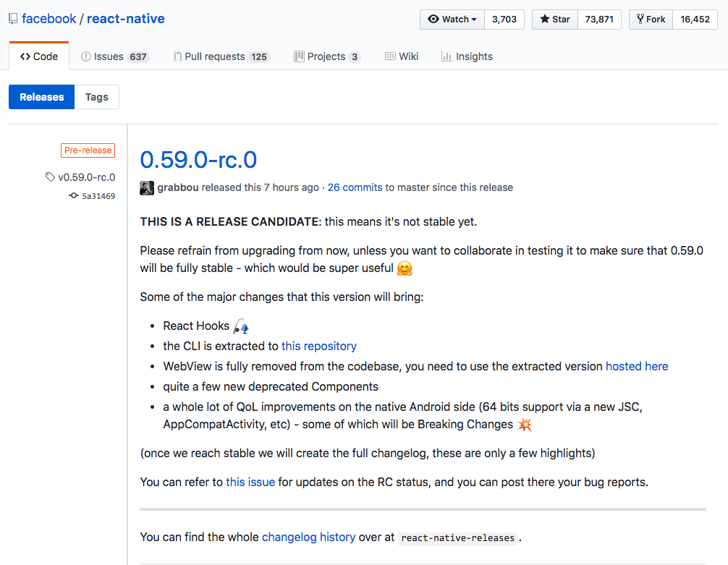Image resolution: width=728 pixels, height=565 pixels.
Task: Open the 'changelog history' link
Action: click(x=309, y=537)
